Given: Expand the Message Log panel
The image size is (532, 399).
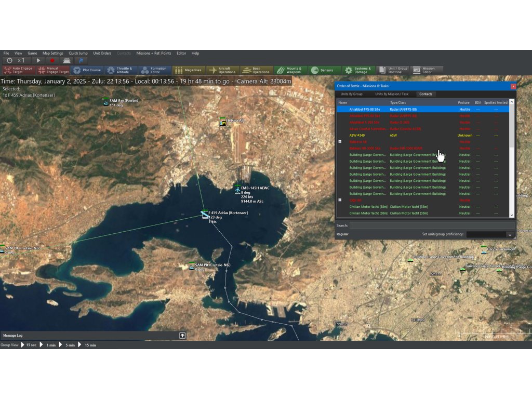Looking at the screenshot, I should (x=182, y=336).
